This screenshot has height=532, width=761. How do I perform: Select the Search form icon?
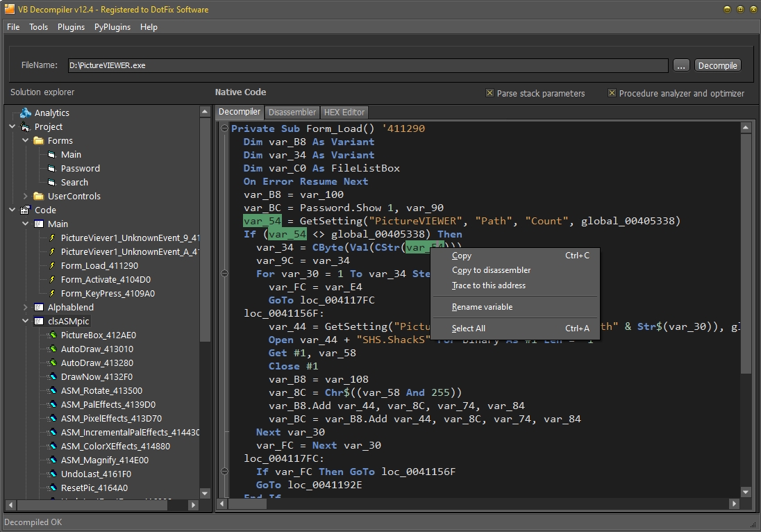[x=52, y=183]
